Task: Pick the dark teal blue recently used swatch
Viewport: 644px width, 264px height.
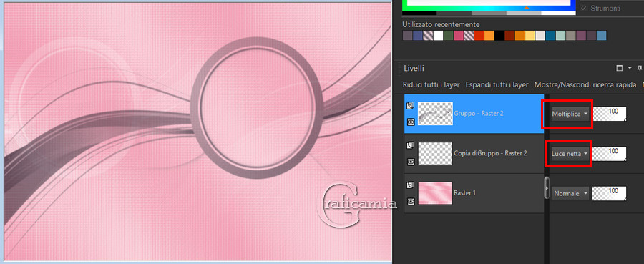Action: [550, 36]
